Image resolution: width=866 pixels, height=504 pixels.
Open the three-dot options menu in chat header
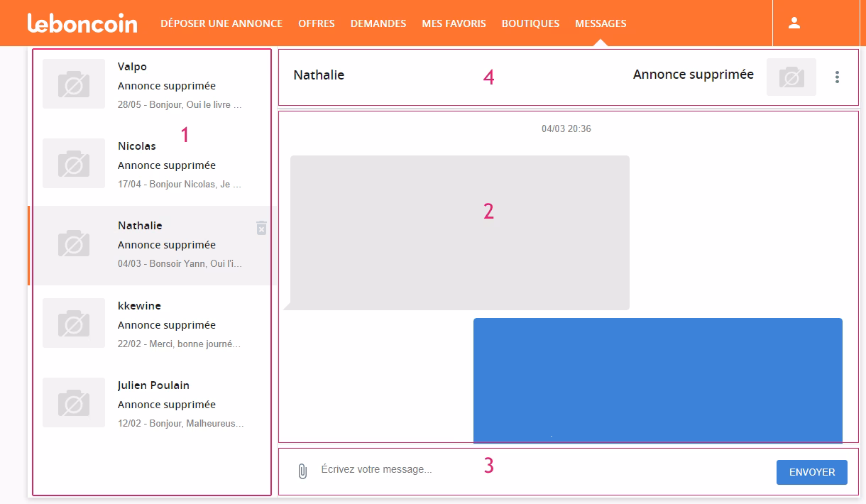pos(837,77)
